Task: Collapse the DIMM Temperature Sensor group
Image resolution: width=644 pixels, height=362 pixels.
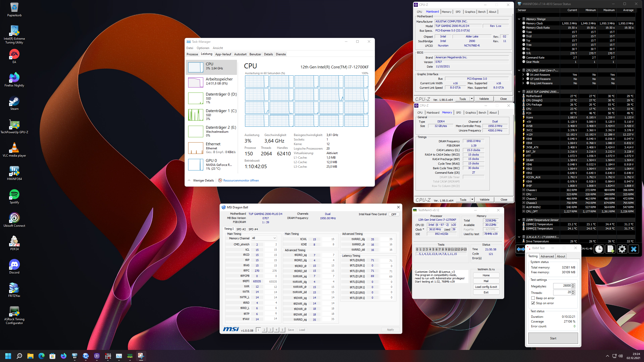Action: point(519,220)
